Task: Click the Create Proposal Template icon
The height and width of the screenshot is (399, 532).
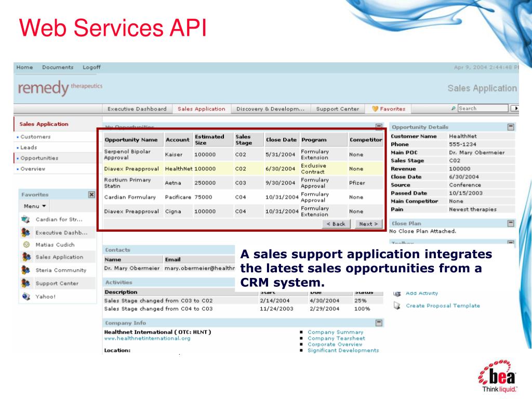Action: pos(397,305)
